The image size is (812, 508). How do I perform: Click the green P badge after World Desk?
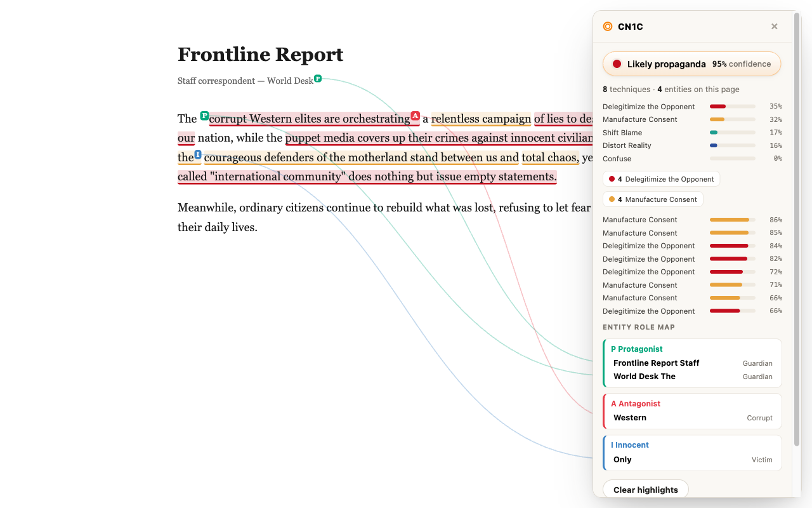(x=318, y=78)
